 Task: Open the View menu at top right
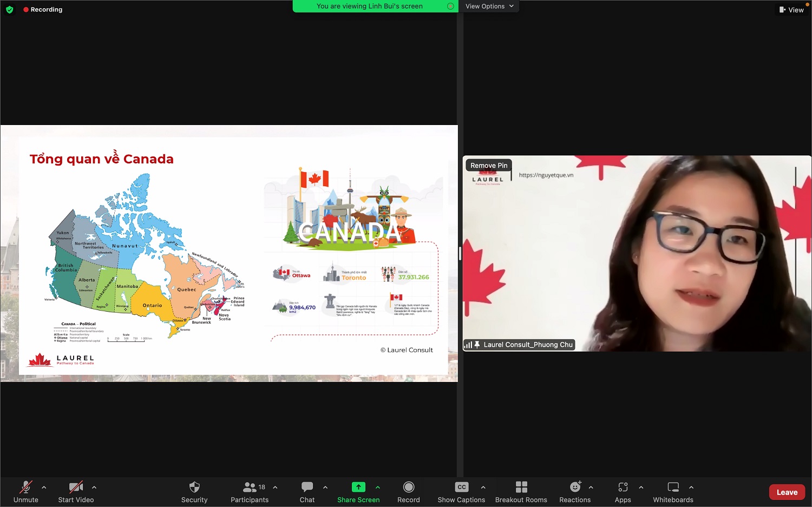coord(793,9)
